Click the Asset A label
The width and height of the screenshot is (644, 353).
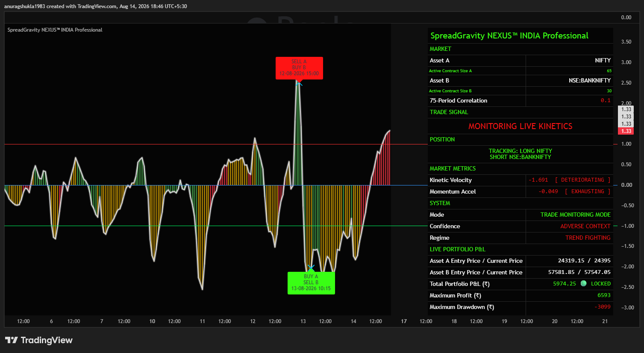point(439,61)
